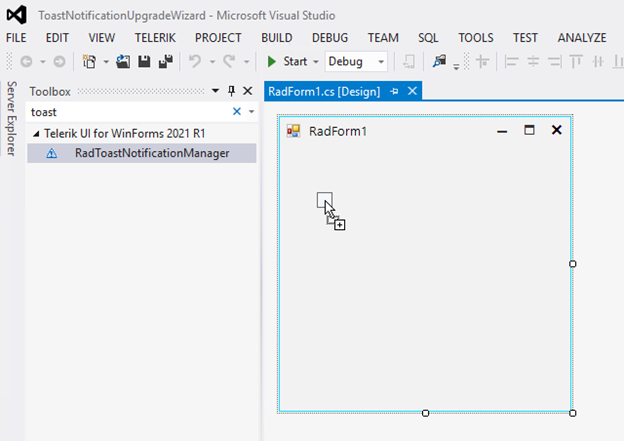
Task: Open the ANALYZE menu
Action: tap(582, 38)
